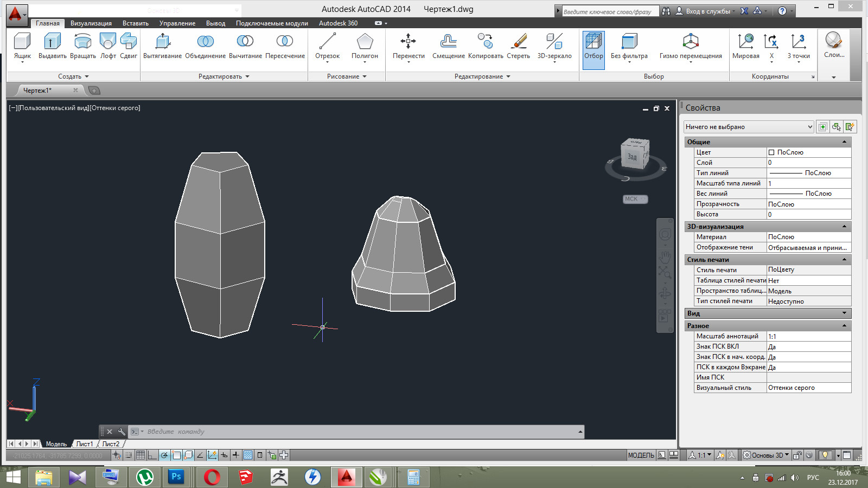Set the Мировая (World) UCS
868x488 pixels.
[x=746, y=46]
